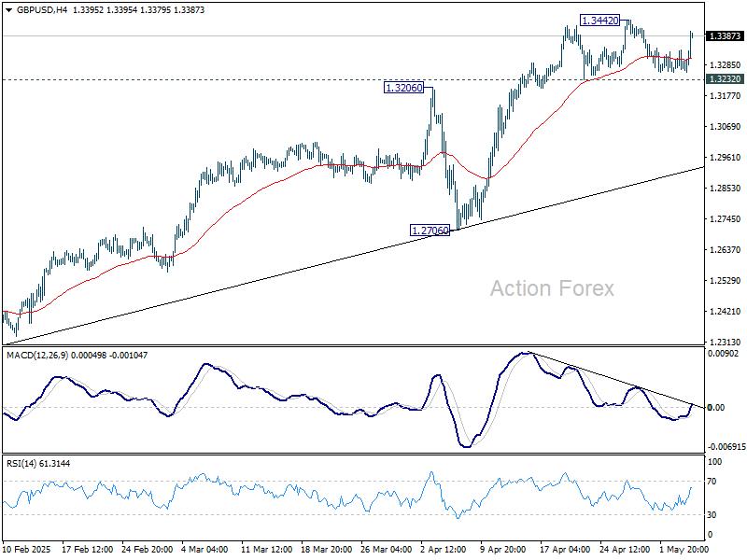The image size is (747, 560).
Task: Click the 1 May 20:00 time label
Action: tap(684, 549)
